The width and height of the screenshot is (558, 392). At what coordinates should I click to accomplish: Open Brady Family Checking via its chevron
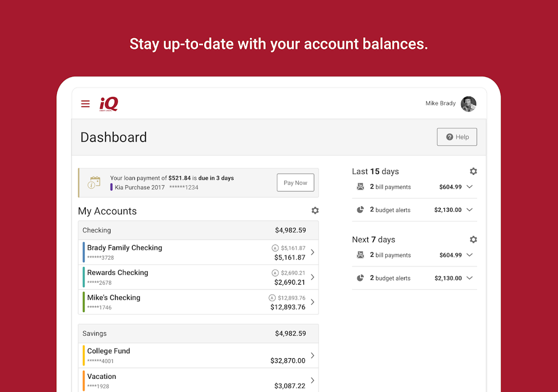(x=312, y=252)
